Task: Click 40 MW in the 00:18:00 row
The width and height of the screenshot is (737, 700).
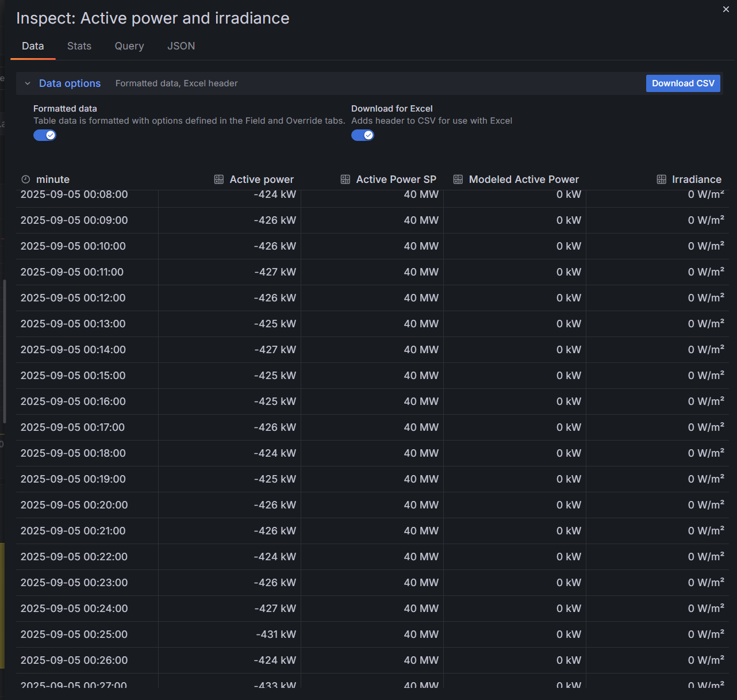Action: (421, 453)
